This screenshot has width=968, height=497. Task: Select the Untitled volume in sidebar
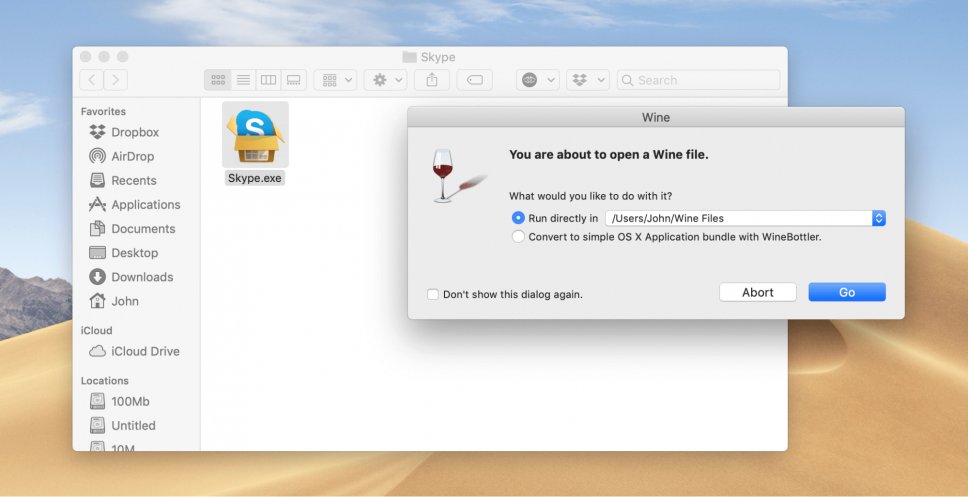click(122, 425)
